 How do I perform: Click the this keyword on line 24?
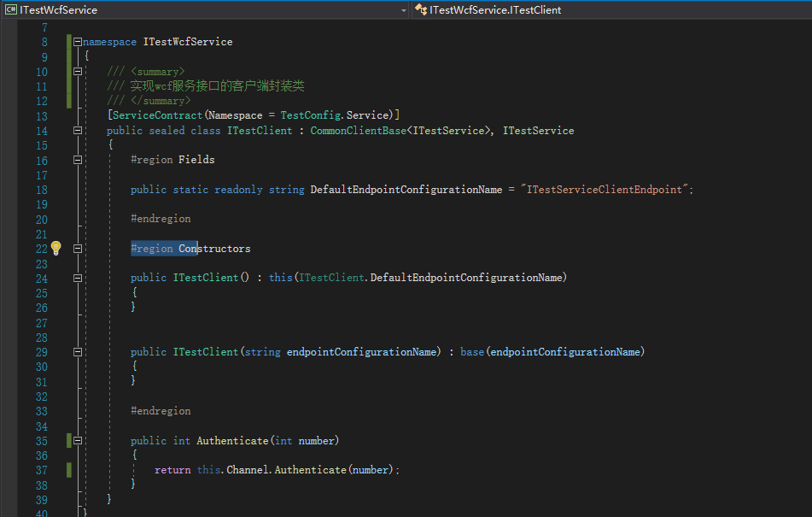(x=281, y=278)
